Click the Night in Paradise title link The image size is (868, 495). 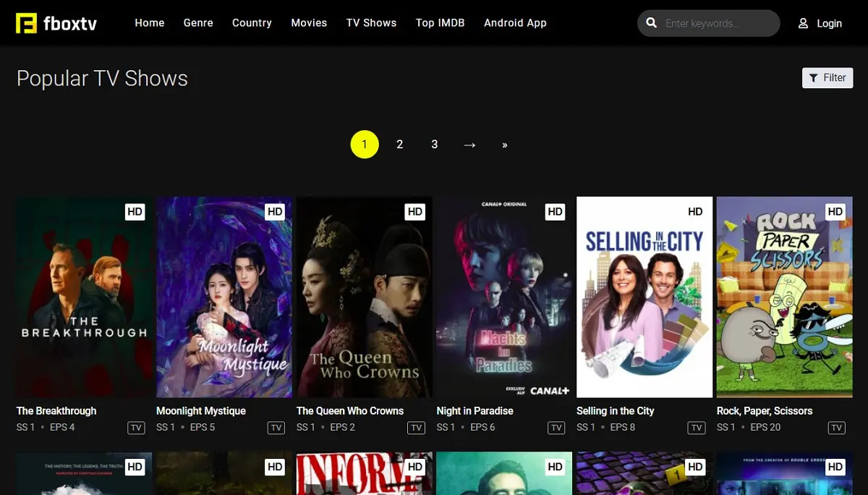475,410
